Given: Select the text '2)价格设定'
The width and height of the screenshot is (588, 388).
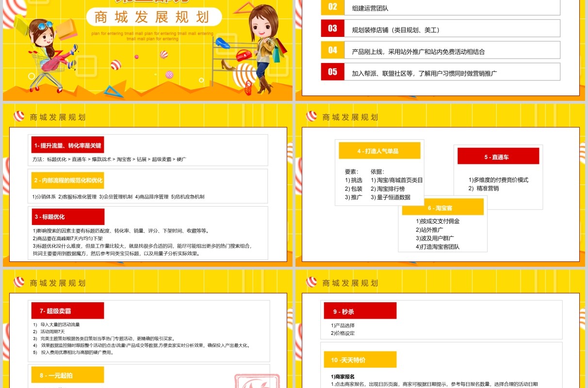Looking at the screenshot, I should pyautogui.click(x=343, y=333).
